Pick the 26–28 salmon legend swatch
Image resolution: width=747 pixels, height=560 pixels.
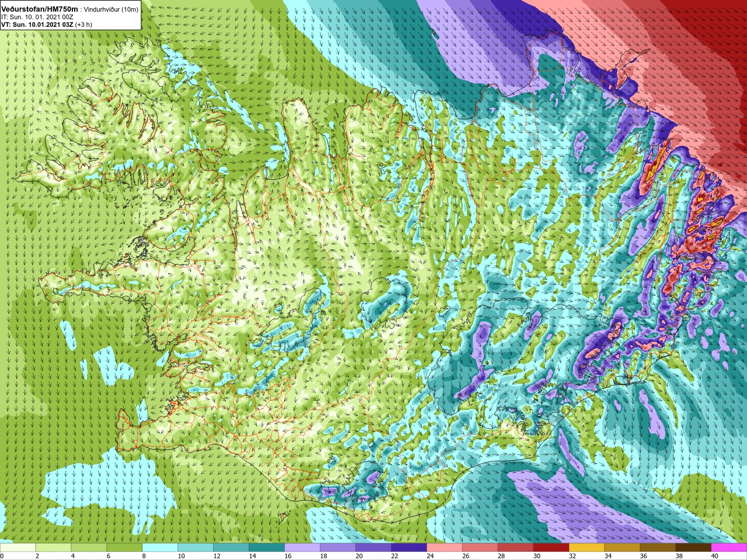point(481,548)
